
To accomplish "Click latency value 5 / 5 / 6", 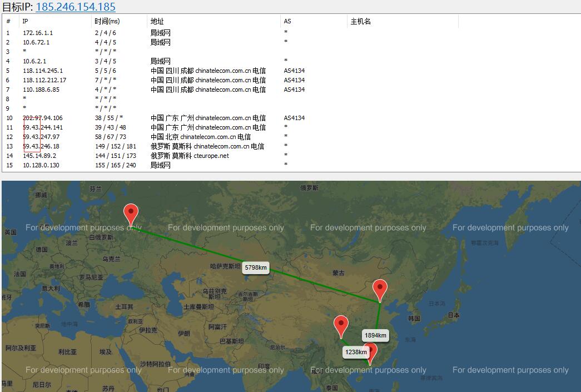I will point(105,71).
